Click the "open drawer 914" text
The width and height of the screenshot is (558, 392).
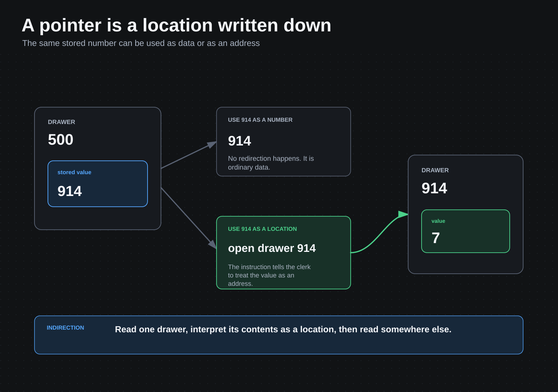(x=272, y=248)
